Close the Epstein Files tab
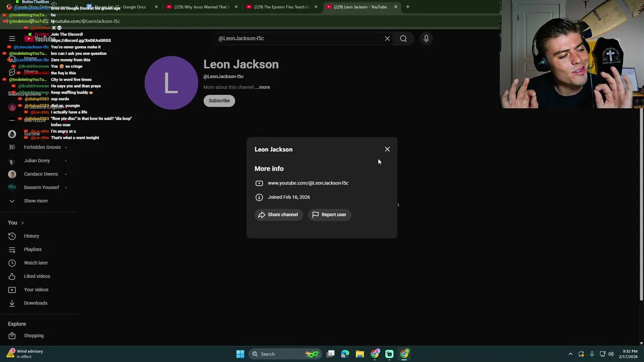 (x=316, y=7)
